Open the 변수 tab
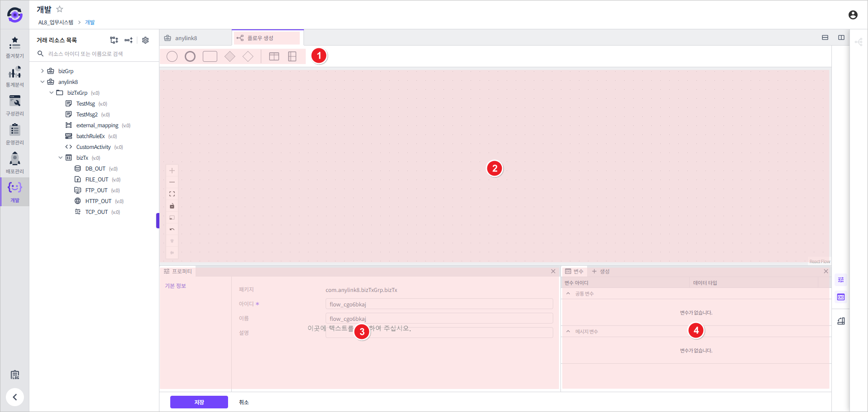 pyautogui.click(x=574, y=271)
